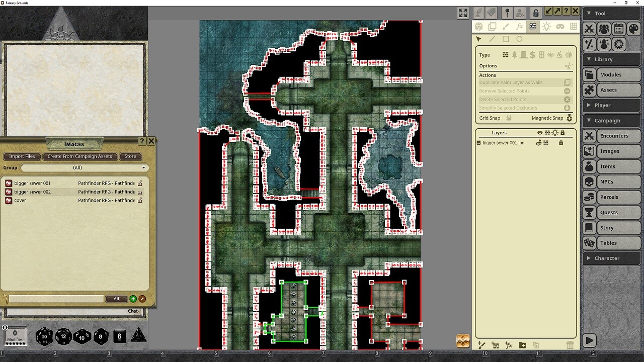Choose the Door occluder type
Screen dimensions: 644x362
[x=523, y=55]
